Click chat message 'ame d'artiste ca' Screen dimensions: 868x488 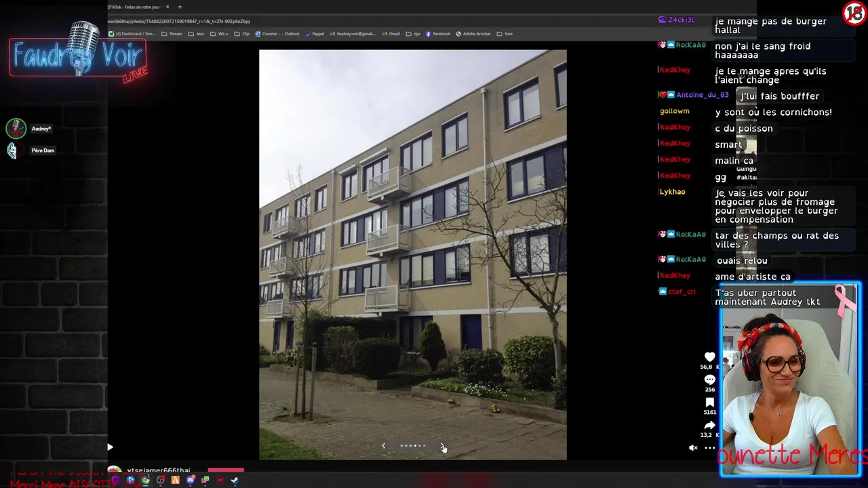click(x=753, y=277)
